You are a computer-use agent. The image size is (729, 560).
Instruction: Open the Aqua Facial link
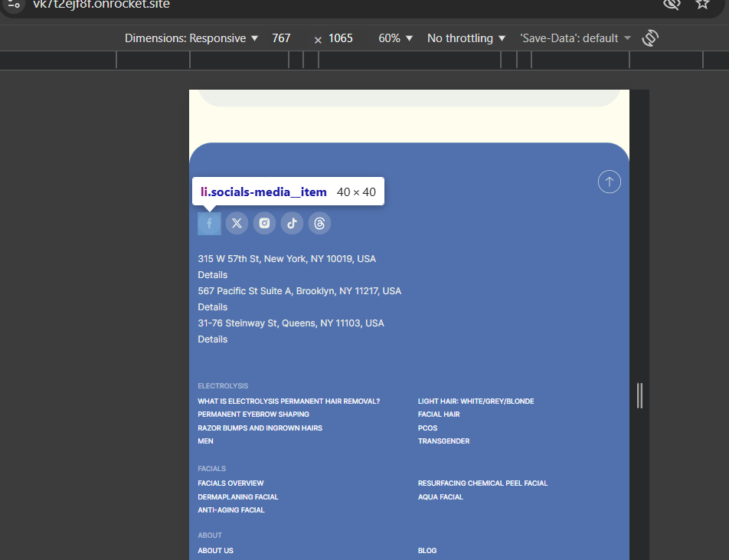click(440, 497)
